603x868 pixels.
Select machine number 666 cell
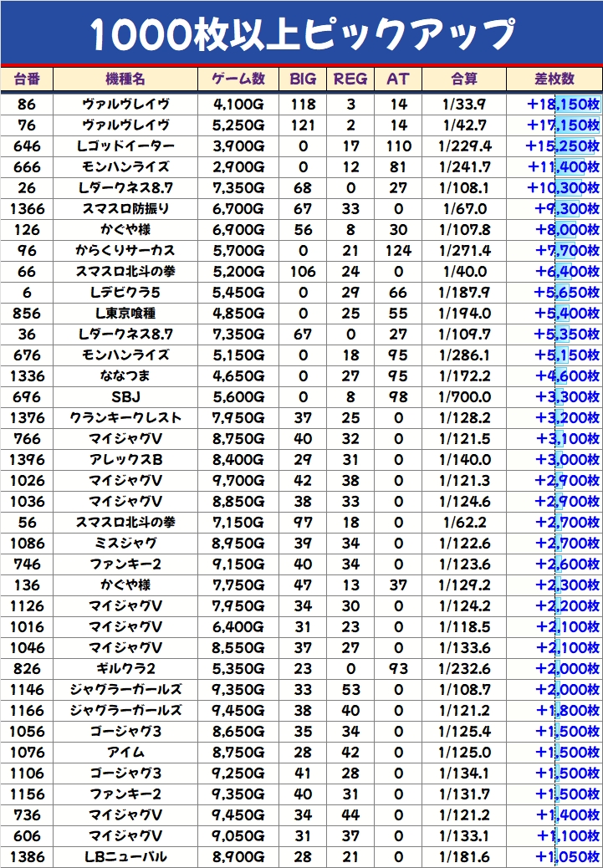click(27, 166)
